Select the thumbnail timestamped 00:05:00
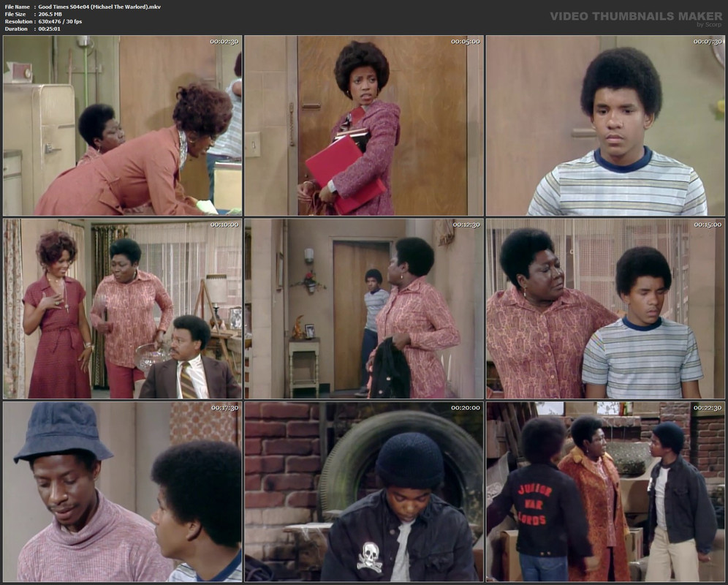This screenshot has width=728, height=585. (364, 126)
